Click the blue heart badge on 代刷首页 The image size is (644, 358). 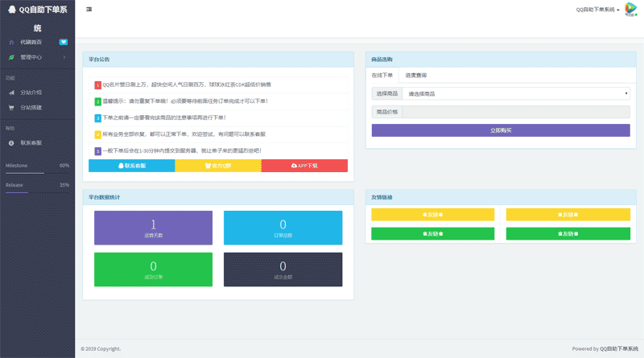tap(64, 41)
